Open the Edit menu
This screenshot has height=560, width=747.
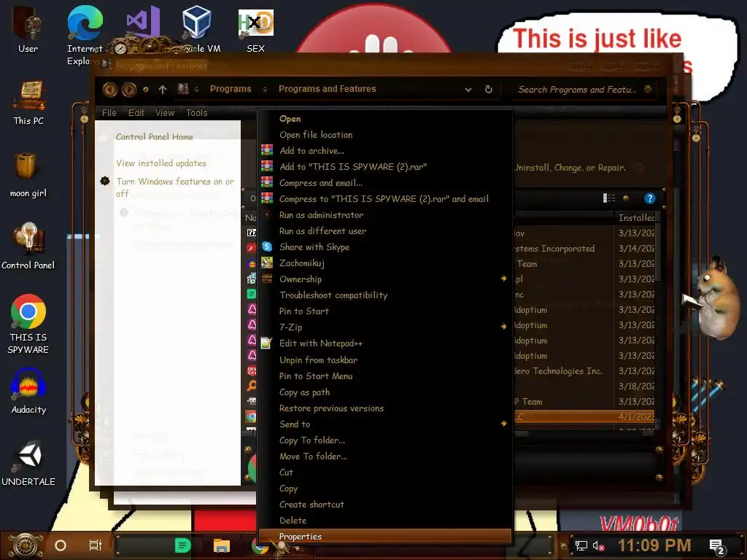tap(136, 113)
